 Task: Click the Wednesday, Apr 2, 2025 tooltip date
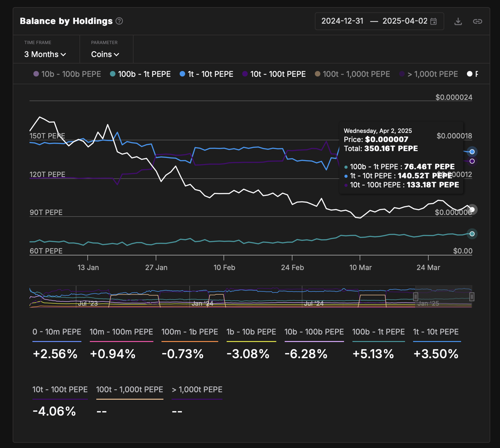coord(378,131)
